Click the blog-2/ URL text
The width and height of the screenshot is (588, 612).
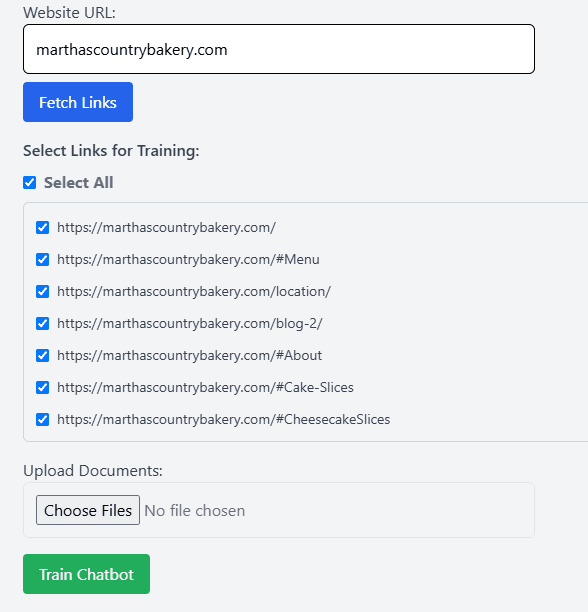(x=190, y=323)
